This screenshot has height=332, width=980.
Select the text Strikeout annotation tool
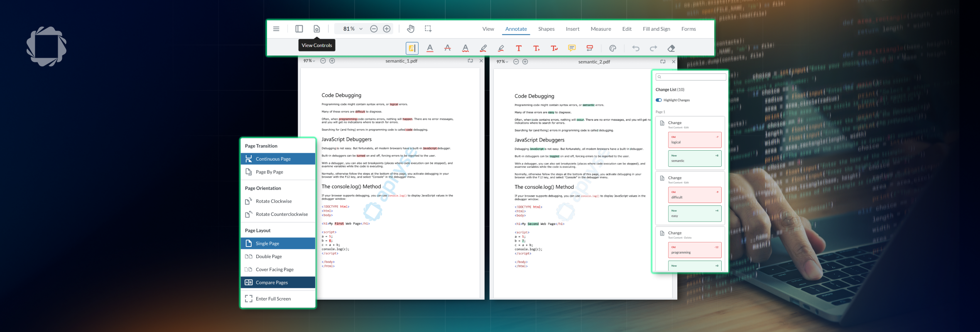tap(448, 48)
